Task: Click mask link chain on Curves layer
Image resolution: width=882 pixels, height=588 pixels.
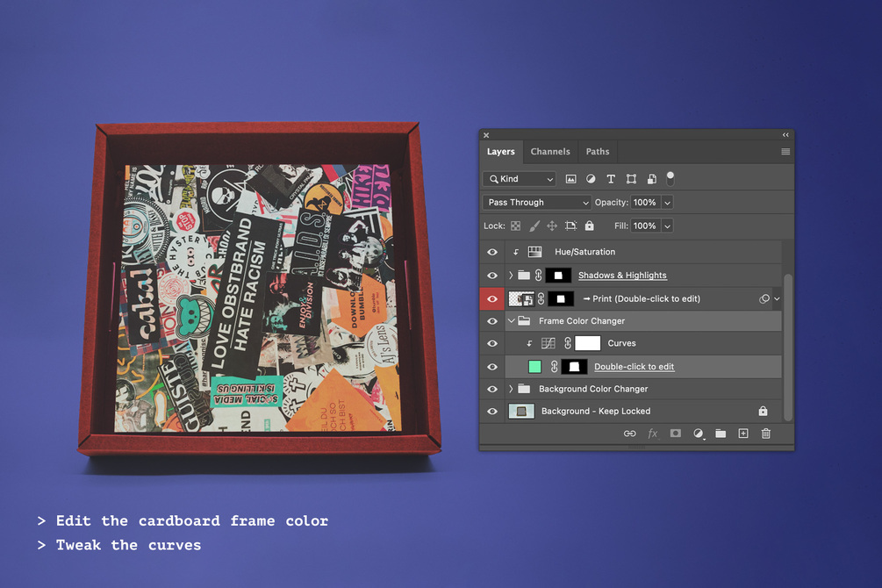Action: (567, 342)
